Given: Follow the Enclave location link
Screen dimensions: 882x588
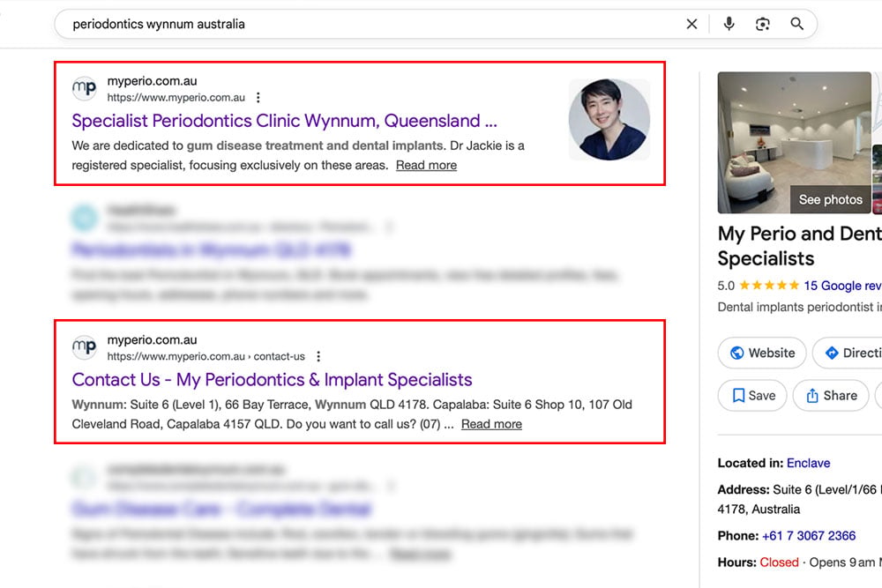Looking at the screenshot, I should [808, 463].
